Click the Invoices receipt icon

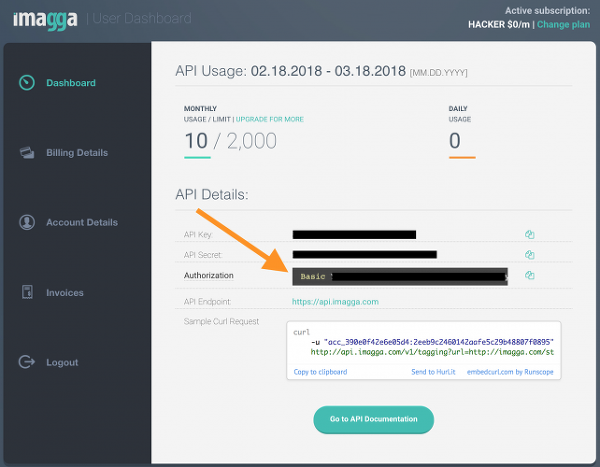(x=27, y=292)
